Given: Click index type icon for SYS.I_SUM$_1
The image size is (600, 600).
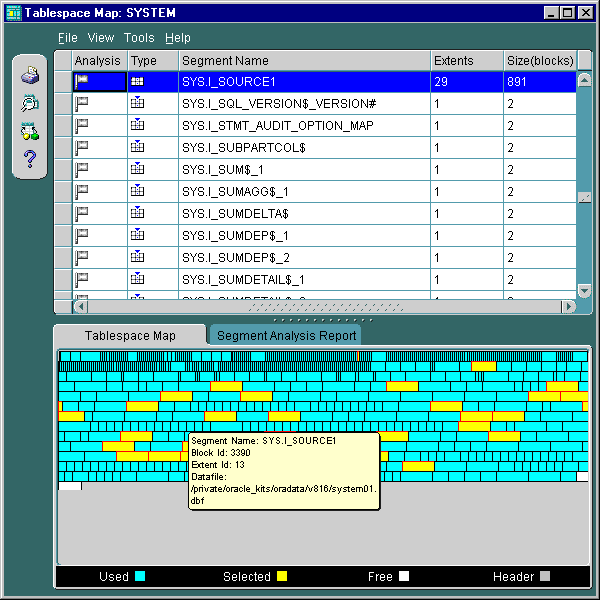Looking at the screenshot, I should [137, 168].
